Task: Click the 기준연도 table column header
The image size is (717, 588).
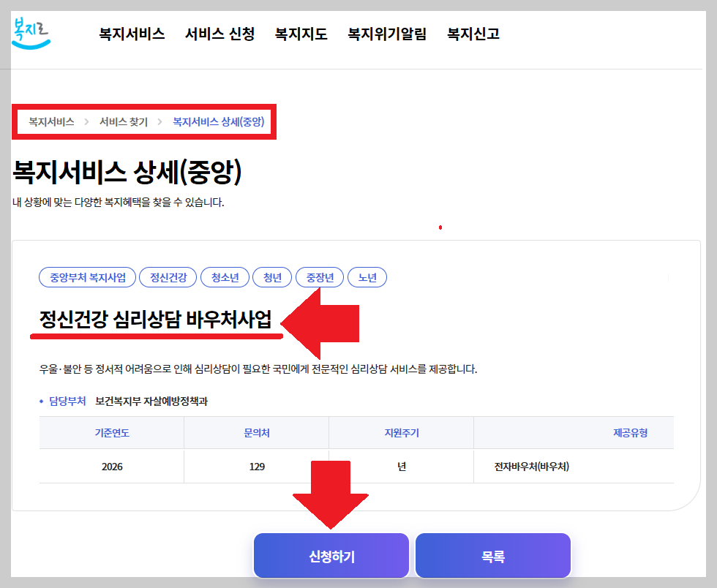Action: click(110, 433)
